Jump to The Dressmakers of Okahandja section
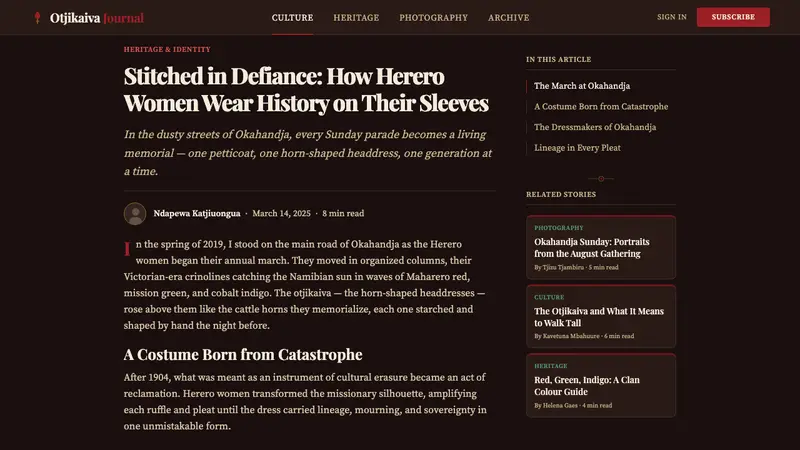Image resolution: width=800 pixels, height=450 pixels. 595,127
